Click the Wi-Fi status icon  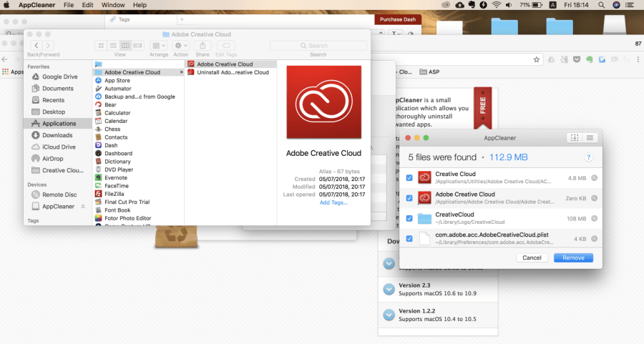point(496,5)
